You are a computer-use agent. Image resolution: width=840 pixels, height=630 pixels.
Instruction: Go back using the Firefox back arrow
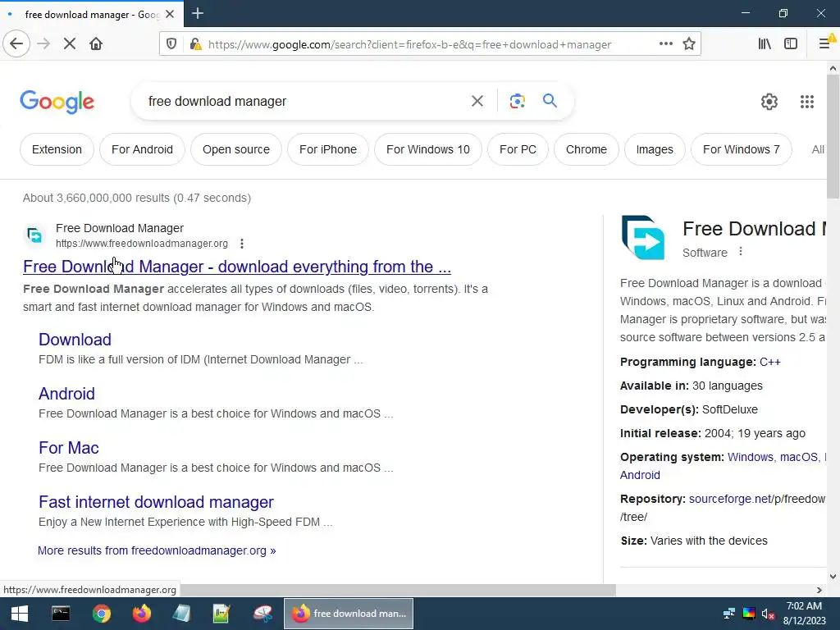16,44
